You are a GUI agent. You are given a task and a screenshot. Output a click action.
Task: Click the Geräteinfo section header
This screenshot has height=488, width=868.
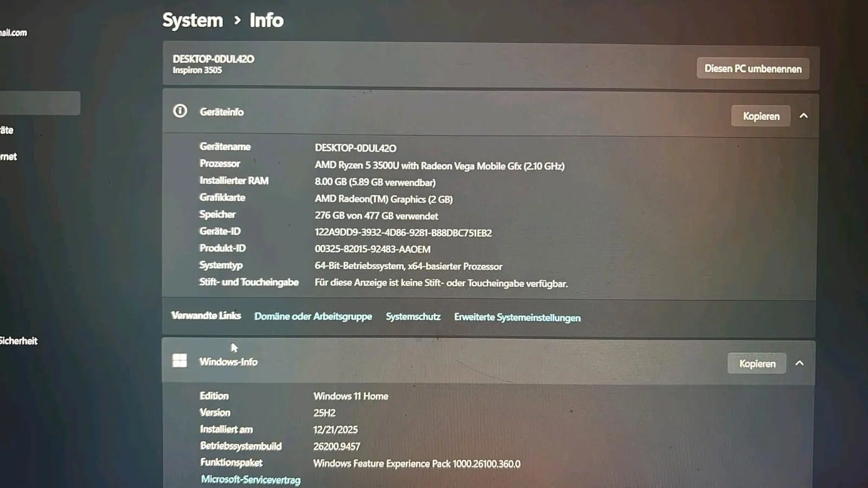(x=490, y=114)
